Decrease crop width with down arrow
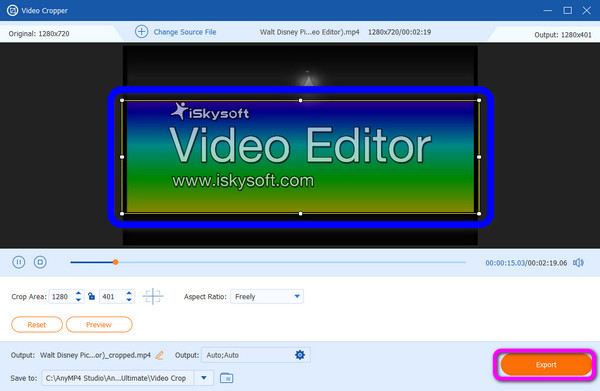Viewport: 600px width, 391px height. [78, 300]
